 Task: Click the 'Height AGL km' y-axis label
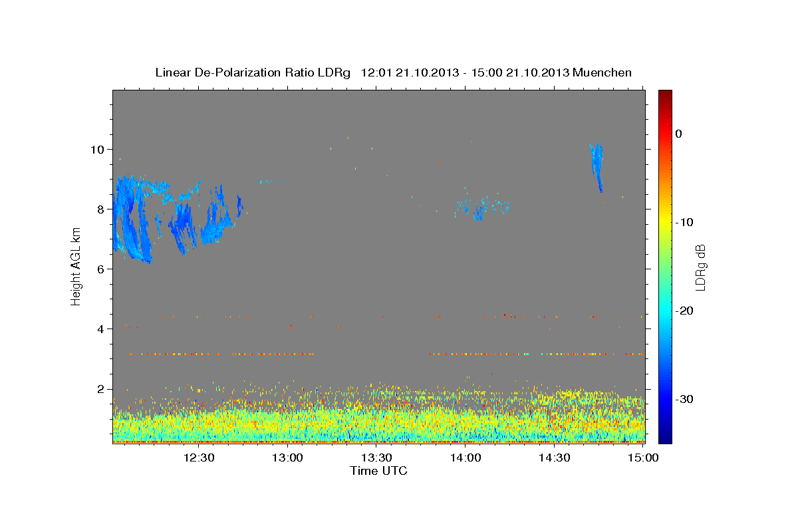76,266
